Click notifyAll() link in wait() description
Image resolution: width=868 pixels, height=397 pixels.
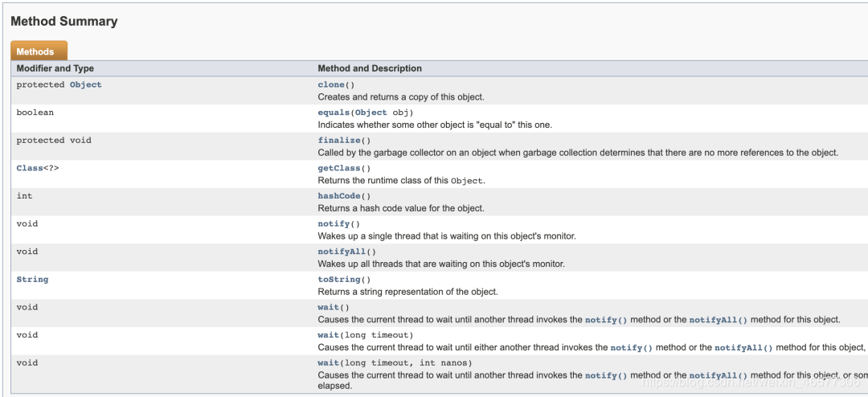coord(718,320)
